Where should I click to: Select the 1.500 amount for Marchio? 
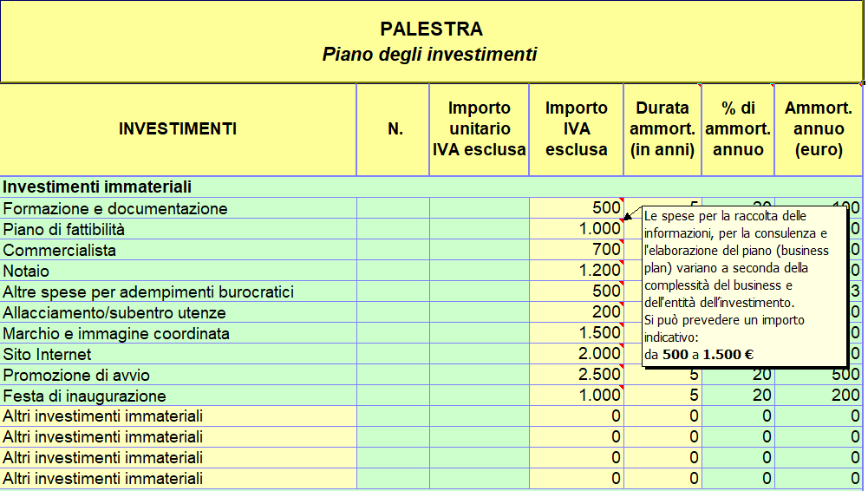tap(577, 333)
